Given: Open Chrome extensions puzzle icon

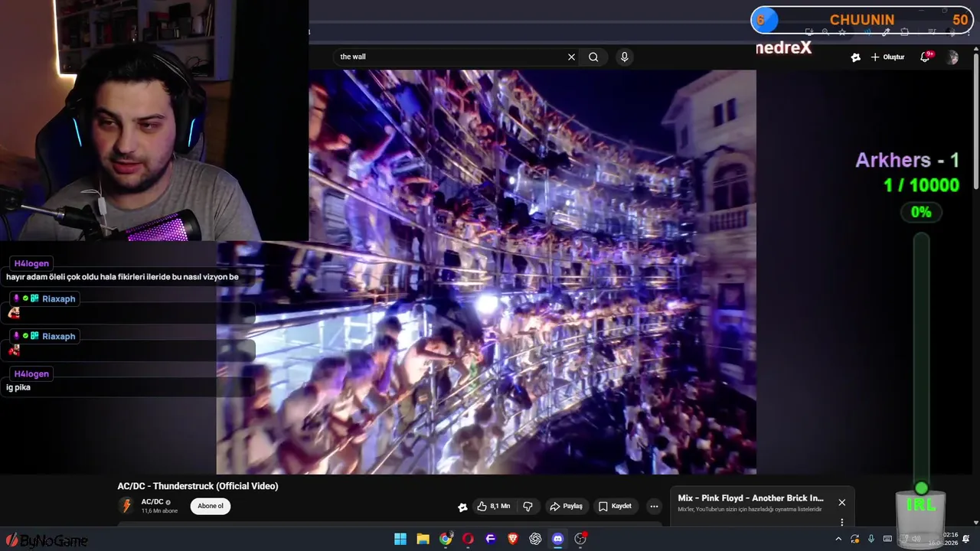Looking at the screenshot, I should pyautogui.click(x=905, y=32).
